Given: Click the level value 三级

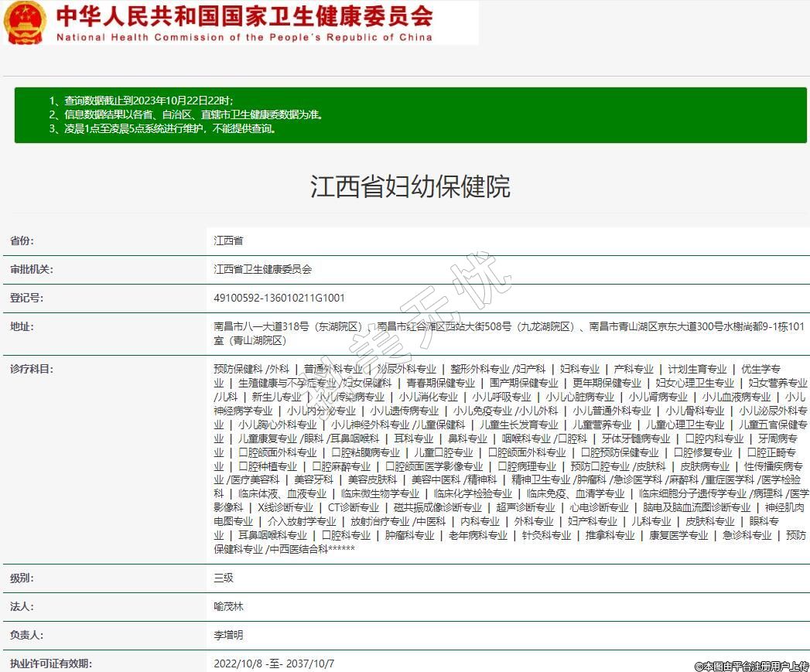Looking at the screenshot, I should 224,578.
